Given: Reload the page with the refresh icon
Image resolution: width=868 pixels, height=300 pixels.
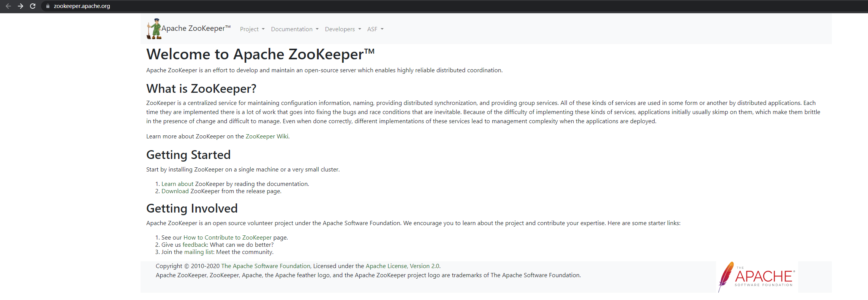Looking at the screenshot, I should 33,6.
